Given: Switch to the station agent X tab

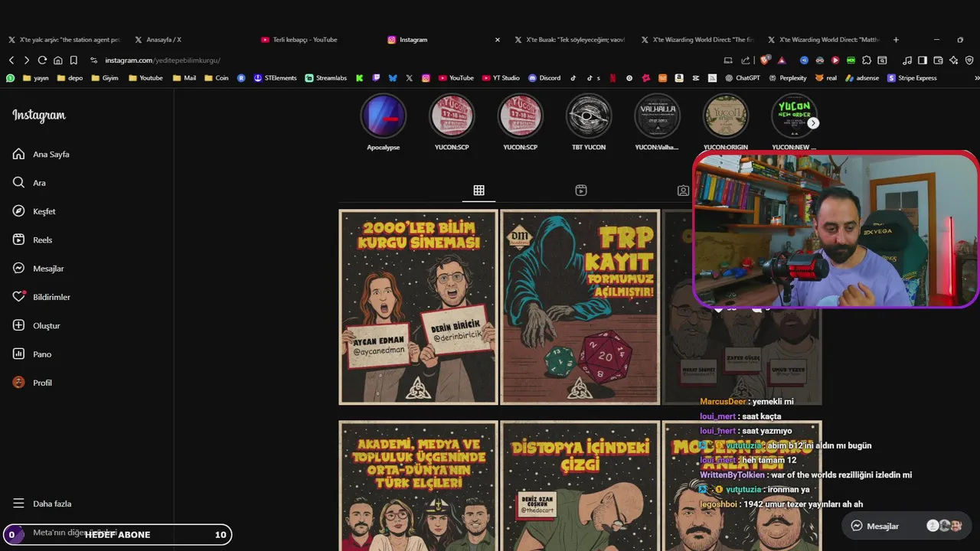Looking at the screenshot, I should (65, 40).
